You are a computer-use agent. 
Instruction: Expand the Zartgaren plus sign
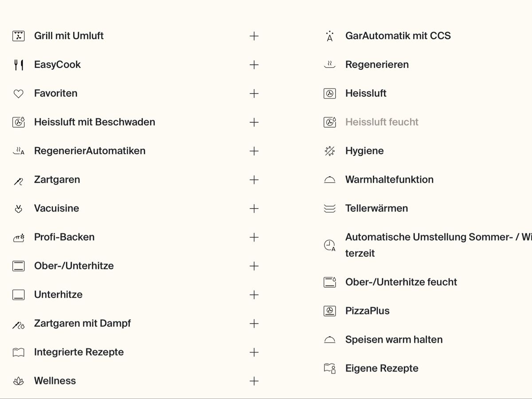click(x=254, y=180)
